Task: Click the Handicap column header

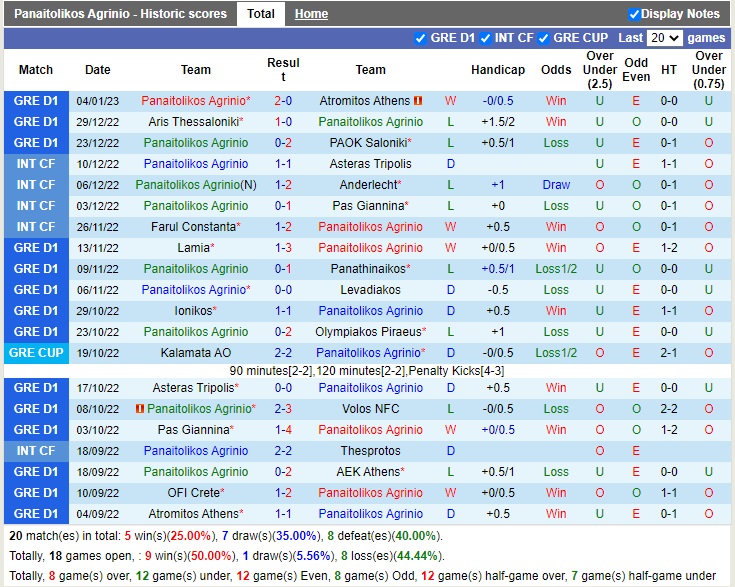Action: (498, 70)
